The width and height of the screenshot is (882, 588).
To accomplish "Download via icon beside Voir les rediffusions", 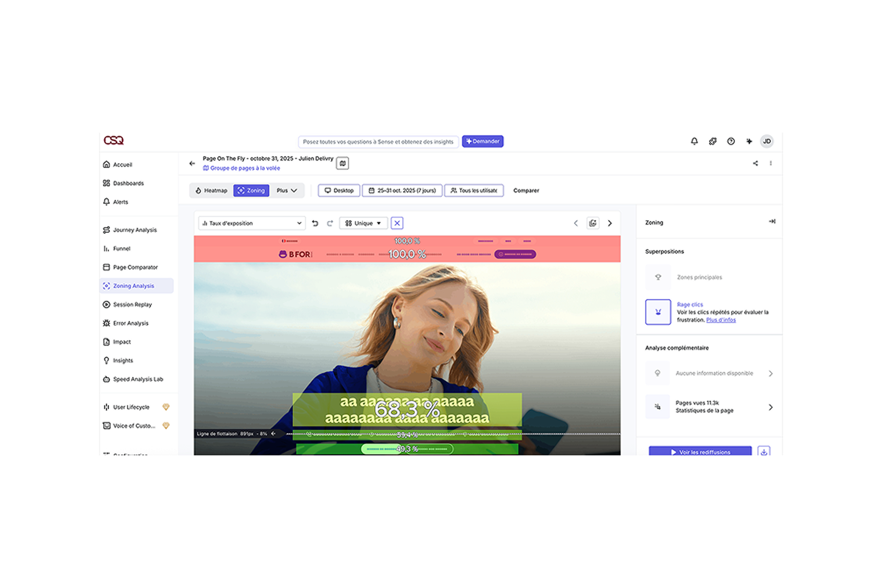I will [x=764, y=452].
